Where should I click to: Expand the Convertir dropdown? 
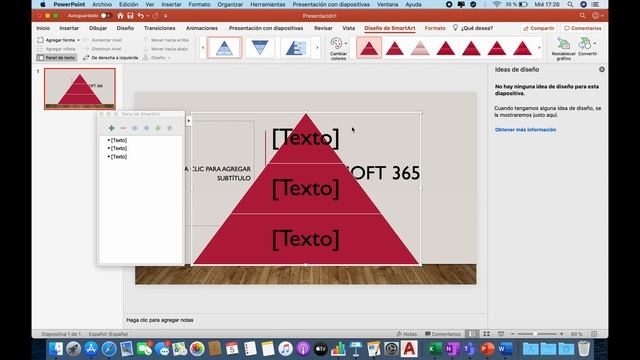[595, 43]
